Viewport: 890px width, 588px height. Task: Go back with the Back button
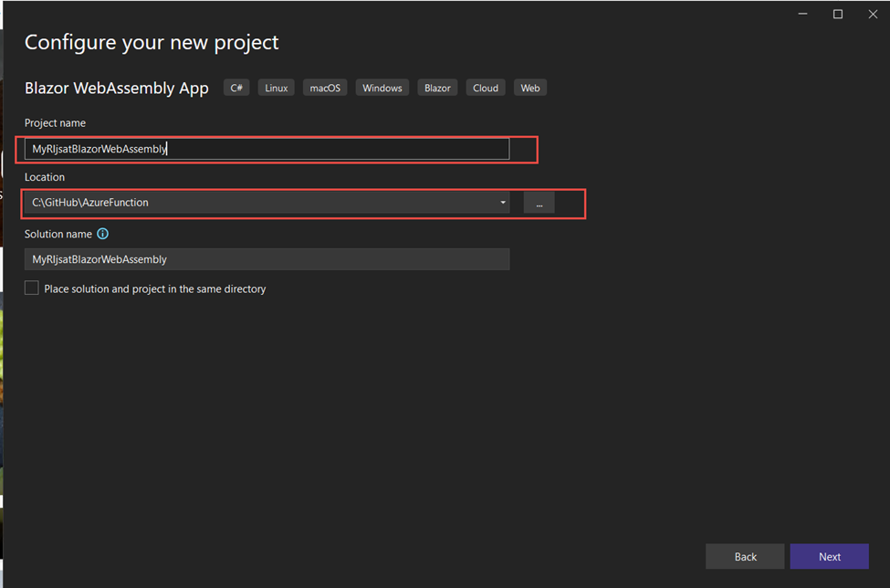click(x=745, y=557)
